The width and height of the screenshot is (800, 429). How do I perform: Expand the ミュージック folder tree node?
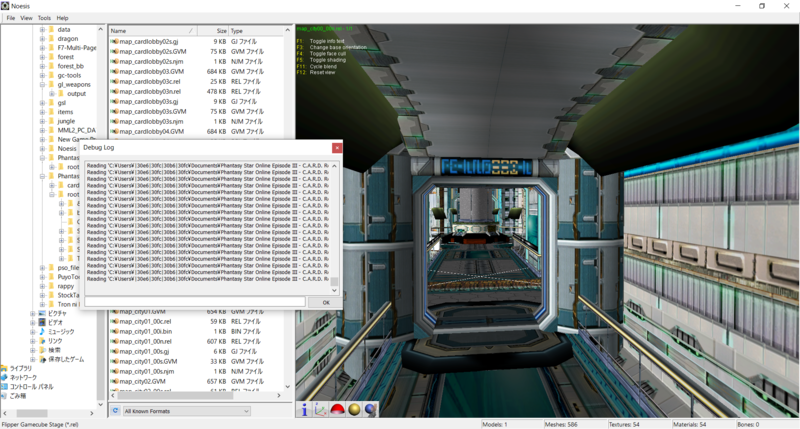(33, 332)
